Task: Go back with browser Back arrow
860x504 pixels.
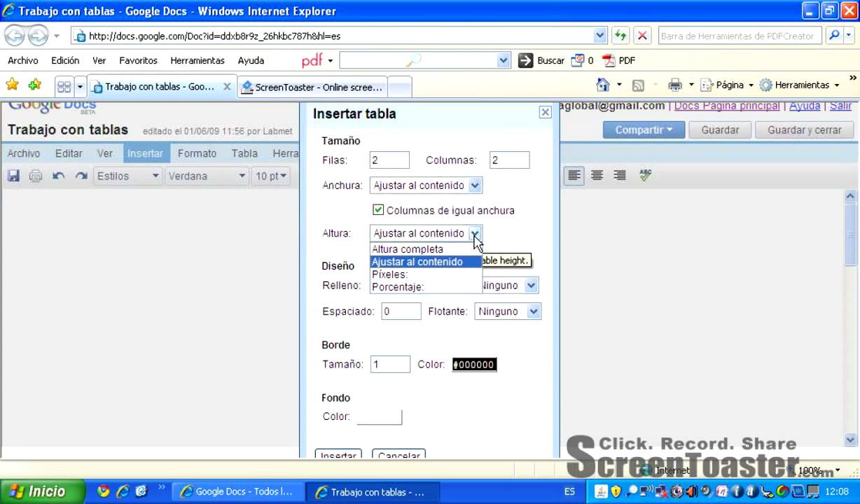Action: [15, 35]
